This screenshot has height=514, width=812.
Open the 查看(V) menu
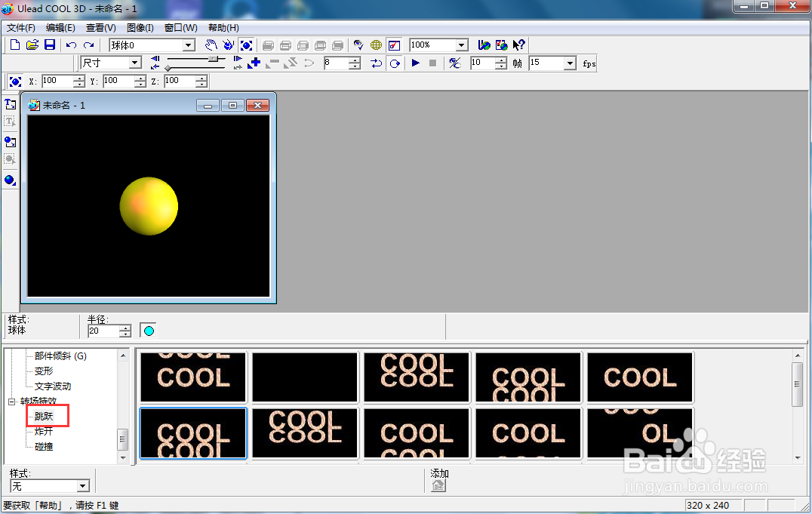(x=101, y=28)
